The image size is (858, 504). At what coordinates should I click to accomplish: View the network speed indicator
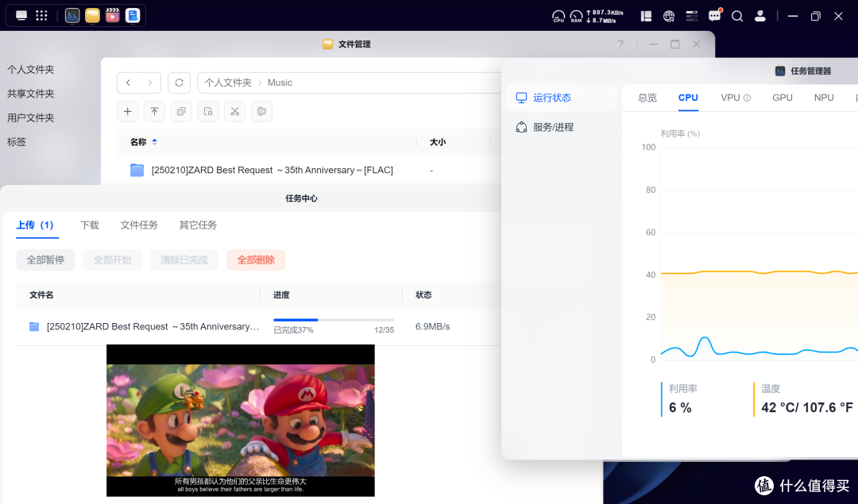605,17
